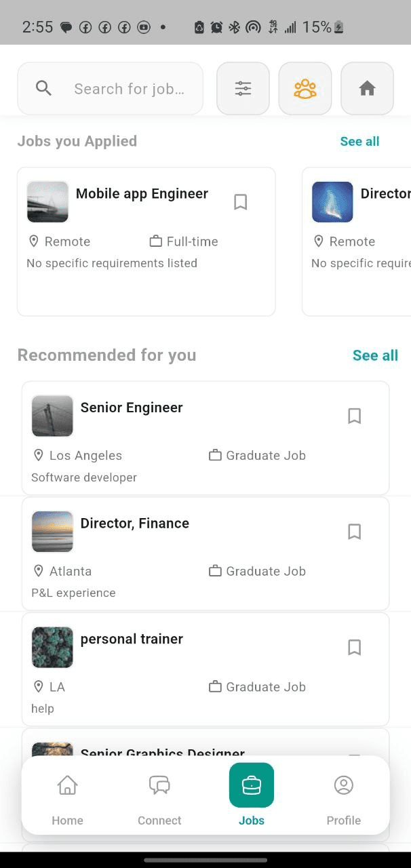Viewport: 411px width, 868px height.
Task: Open the Director remote job card
Action: pos(366,241)
